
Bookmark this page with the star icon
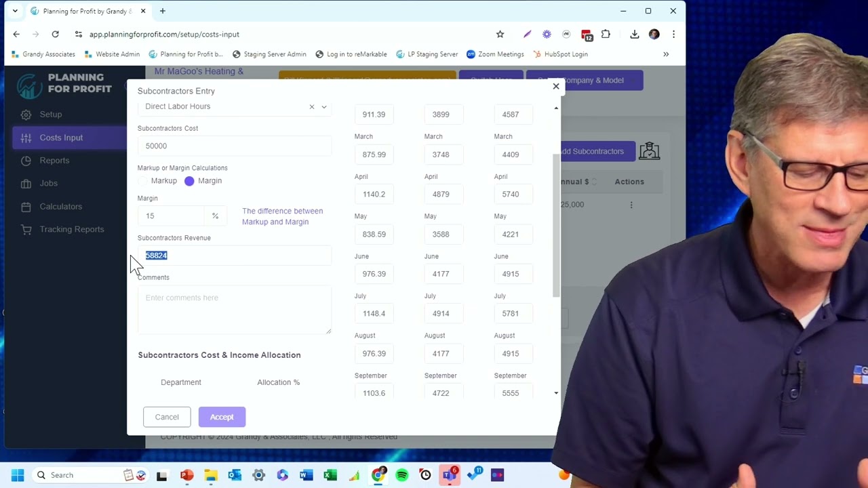[500, 35]
